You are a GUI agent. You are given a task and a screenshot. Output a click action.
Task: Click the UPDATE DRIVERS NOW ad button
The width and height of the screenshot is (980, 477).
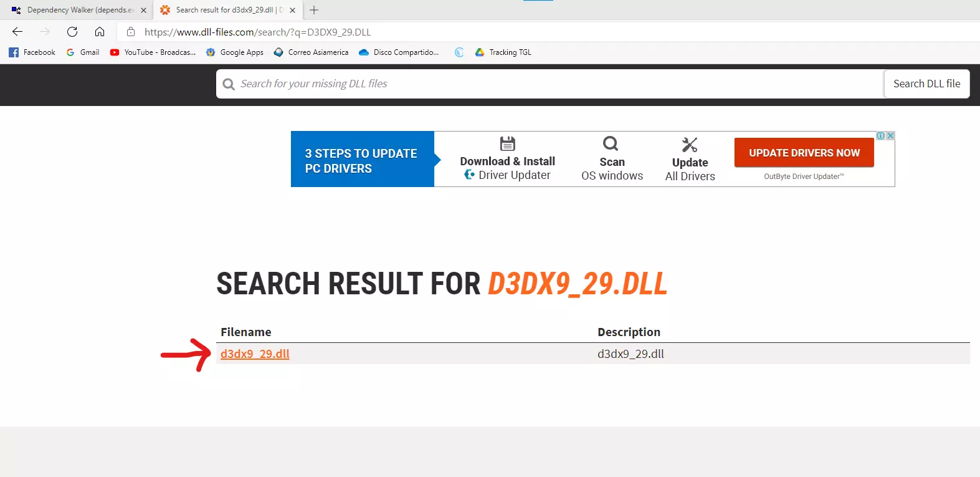pyautogui.click(x=804, y=153)
